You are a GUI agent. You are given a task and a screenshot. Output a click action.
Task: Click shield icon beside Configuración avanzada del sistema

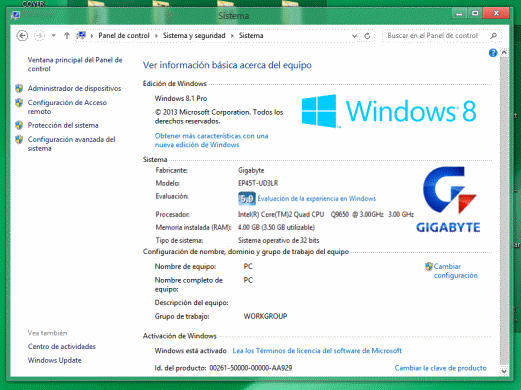click(x=19, y=139)
